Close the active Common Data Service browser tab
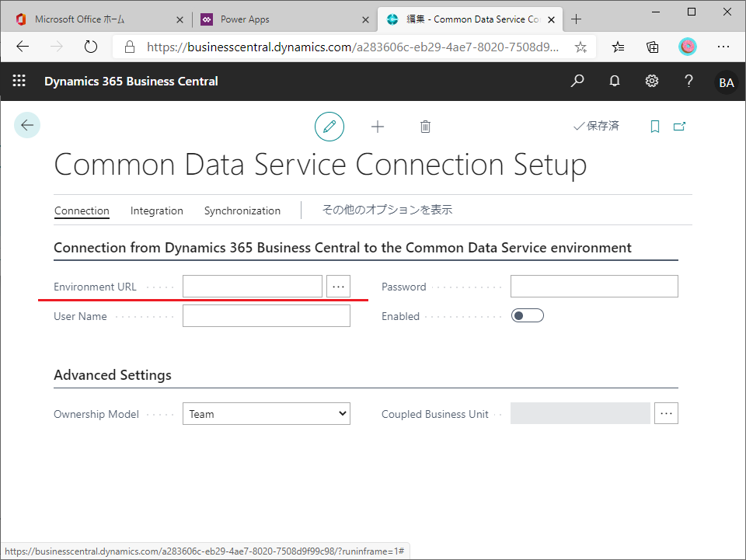 point(551,19)
